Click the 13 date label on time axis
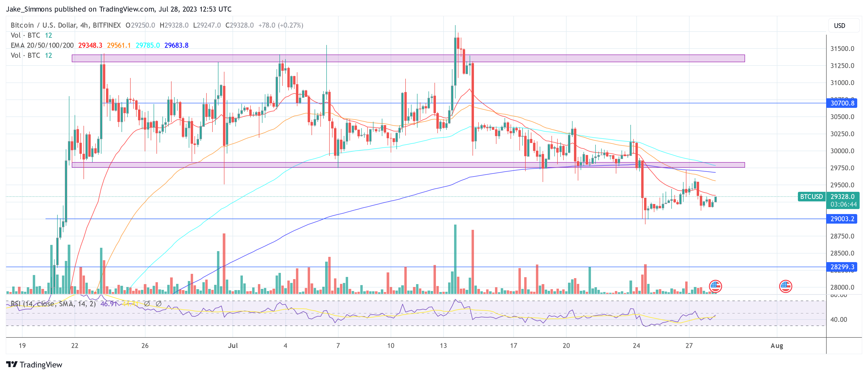 click(x=443, y=345)
